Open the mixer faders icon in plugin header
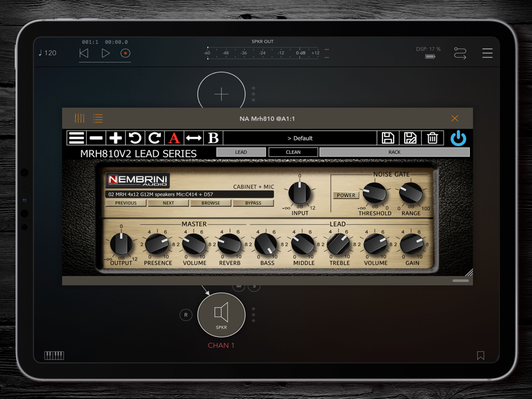532x399 pixels. 79,119
